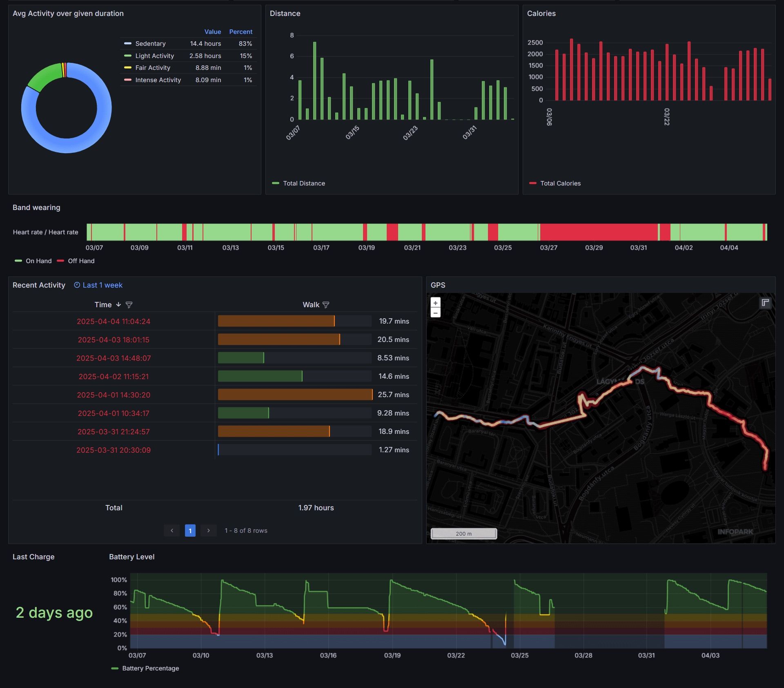
Task: Toggle Off Hand series visibility
Action: [81, 261]
